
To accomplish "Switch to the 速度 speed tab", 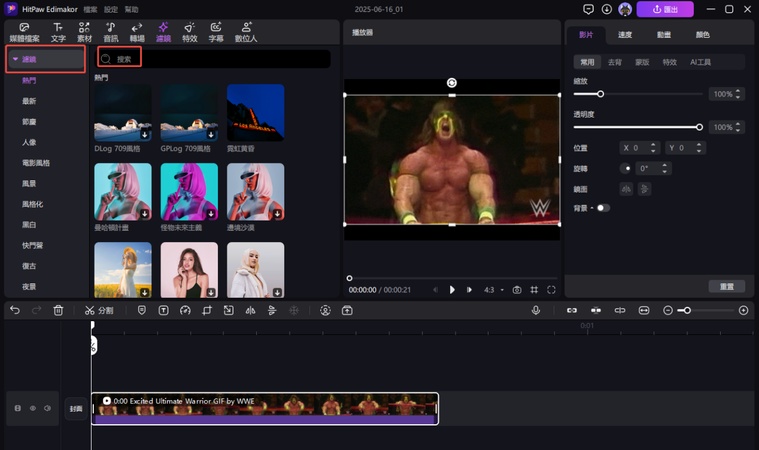I will [624, 34].
